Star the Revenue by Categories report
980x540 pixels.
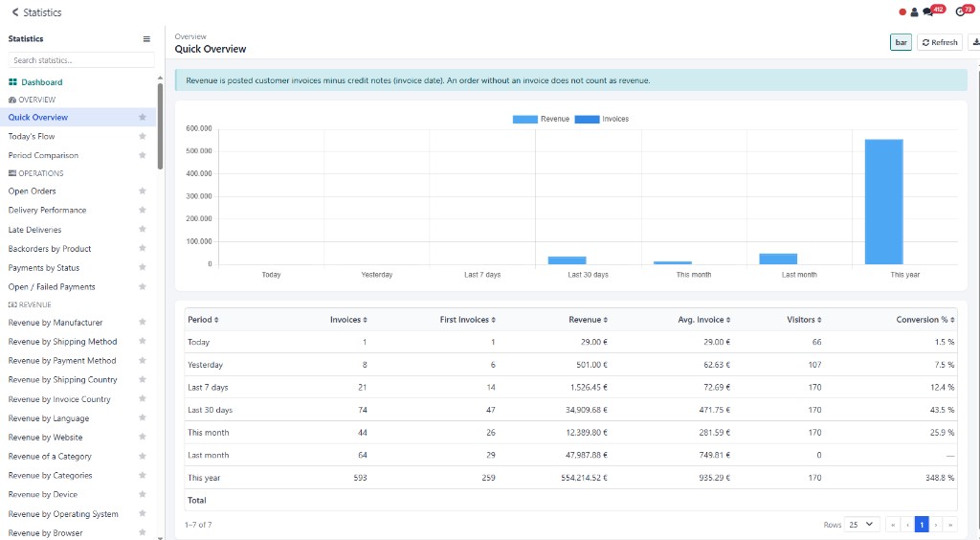[x=143, y=475]
